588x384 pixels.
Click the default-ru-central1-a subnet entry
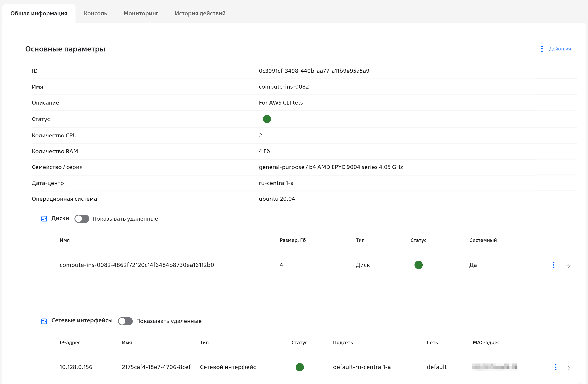tap(362, 367)
